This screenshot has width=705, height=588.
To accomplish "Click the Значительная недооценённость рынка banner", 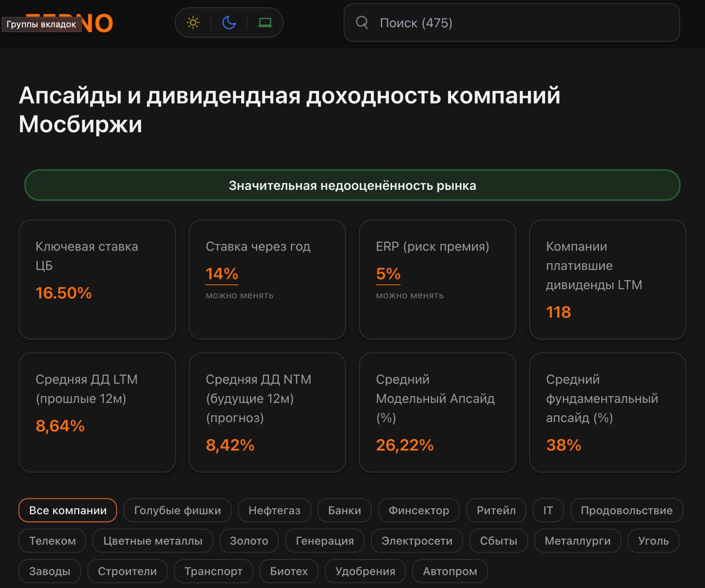I will coord(352,186).
